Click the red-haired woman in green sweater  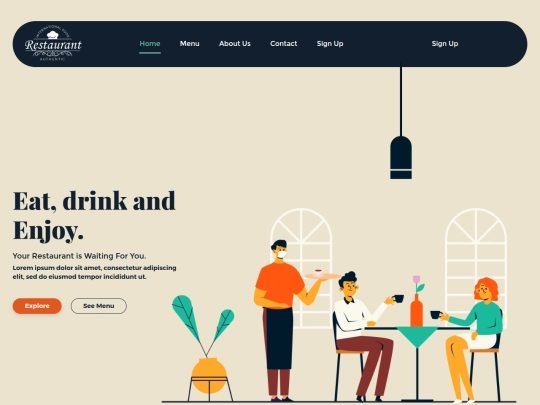[x=475, y=339]
